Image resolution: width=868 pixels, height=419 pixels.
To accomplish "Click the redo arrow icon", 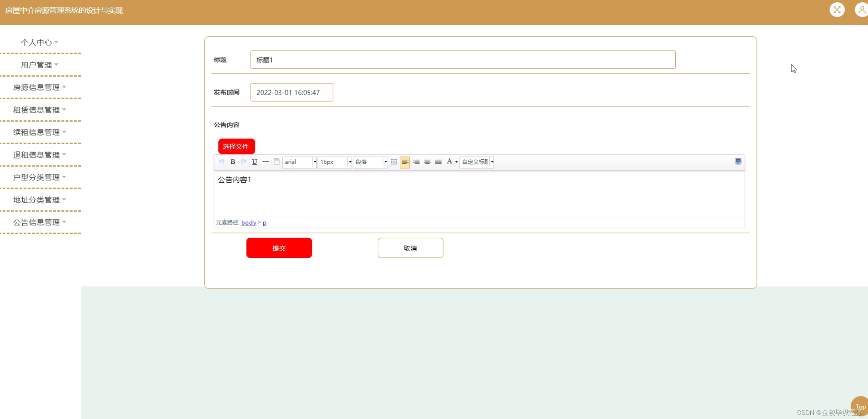I will tap(244, 162).
